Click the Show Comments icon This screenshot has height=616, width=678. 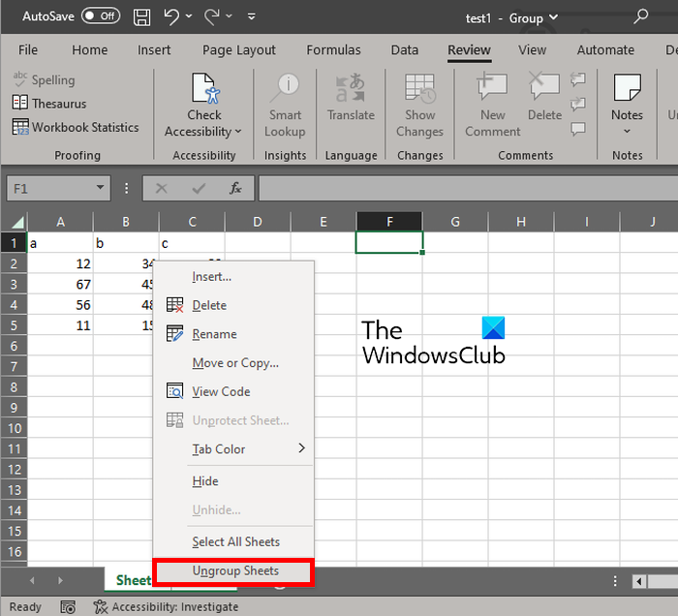[578, 129]
